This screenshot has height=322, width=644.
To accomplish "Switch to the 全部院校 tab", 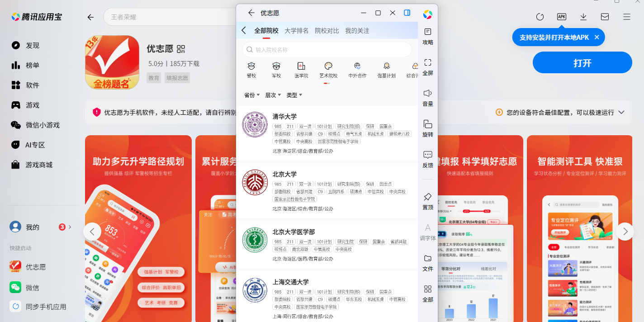I will click(266, 31).
